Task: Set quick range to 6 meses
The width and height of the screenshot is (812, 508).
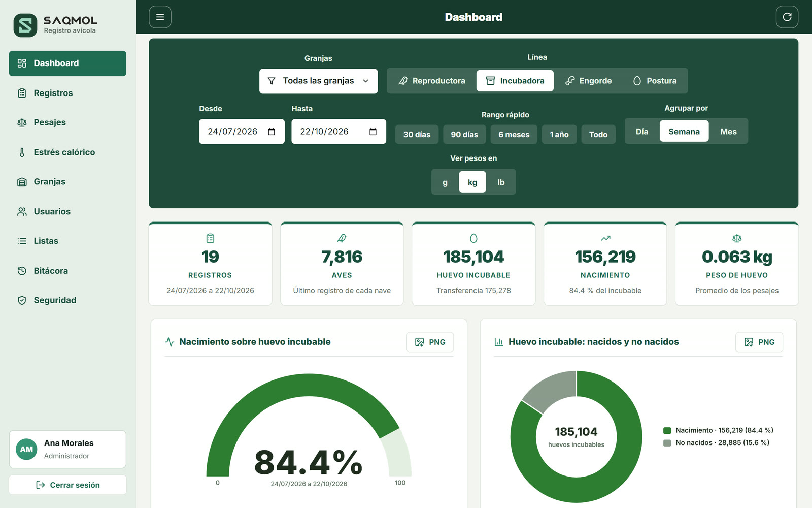Action: coord(514,134)
